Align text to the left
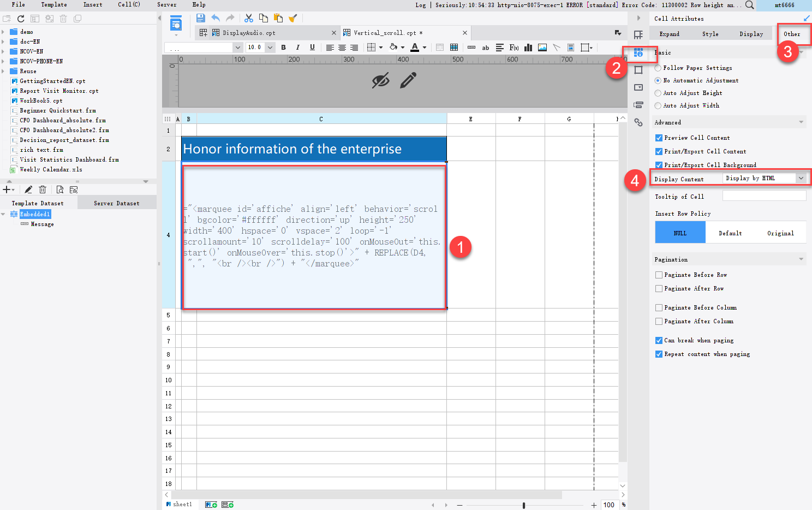 tap(330, 48)
